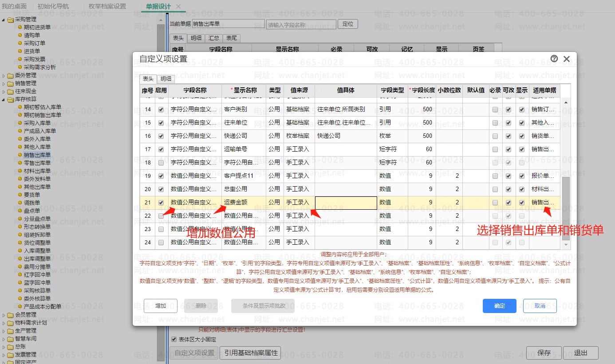Enable the 启用 checkbox in row 18

point(161,163)
